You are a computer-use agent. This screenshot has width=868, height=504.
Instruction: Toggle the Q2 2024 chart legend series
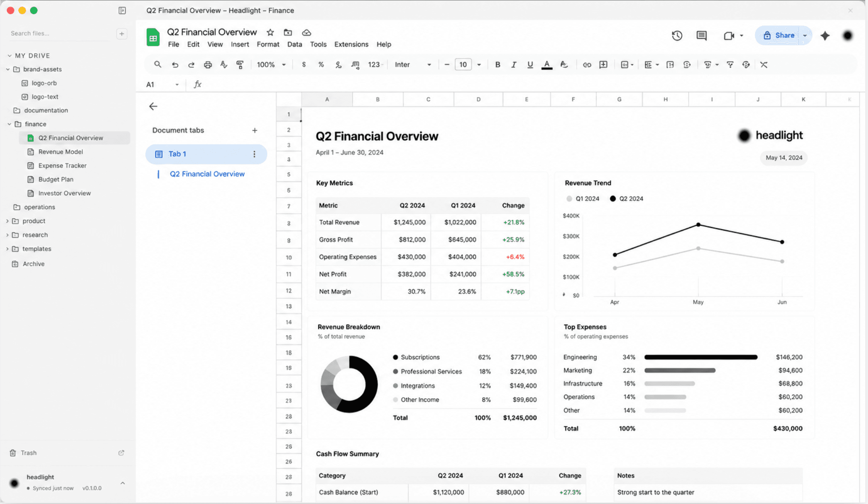click(627, 199)
